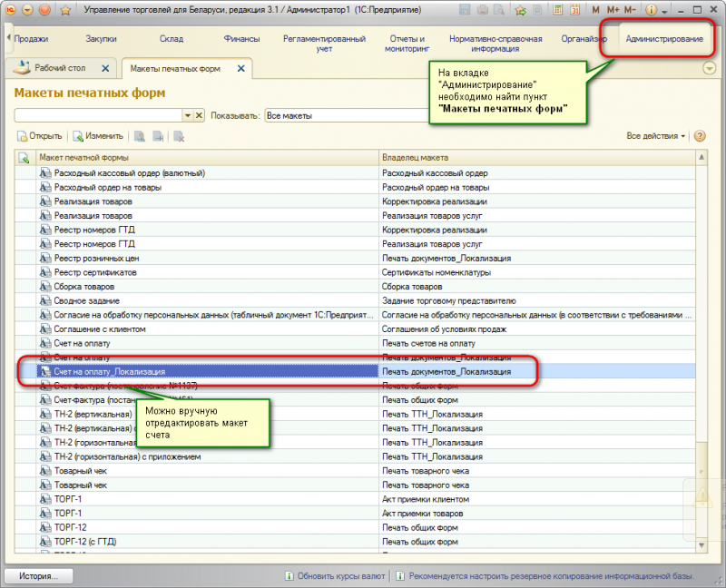Open the Склад section
Screen dimensions: 726x588
[172, 39]
